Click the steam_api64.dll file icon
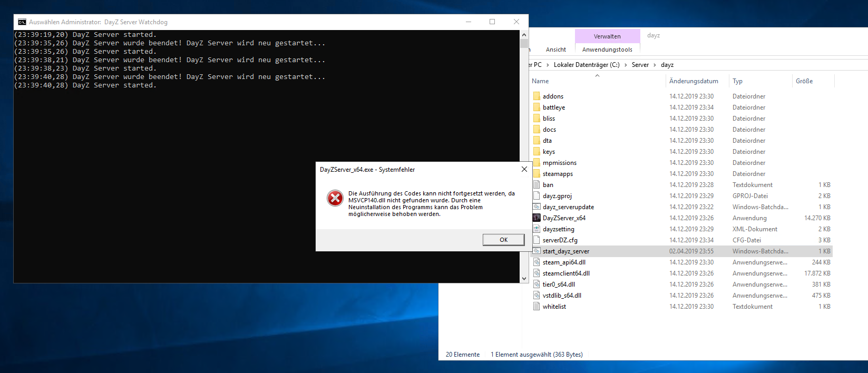The height and width of the screenshot is (373, 868). click(537, 262)
